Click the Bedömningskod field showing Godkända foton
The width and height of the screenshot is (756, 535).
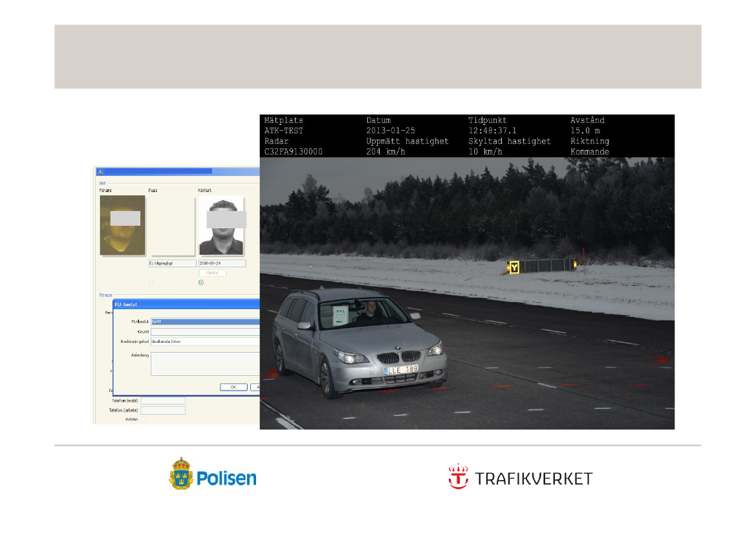click(205, 342)
